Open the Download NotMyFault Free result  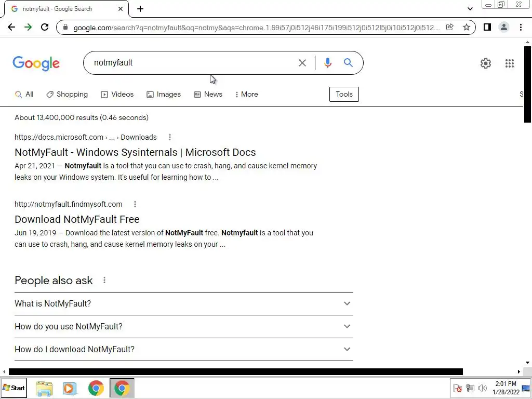tap(77, 220)
